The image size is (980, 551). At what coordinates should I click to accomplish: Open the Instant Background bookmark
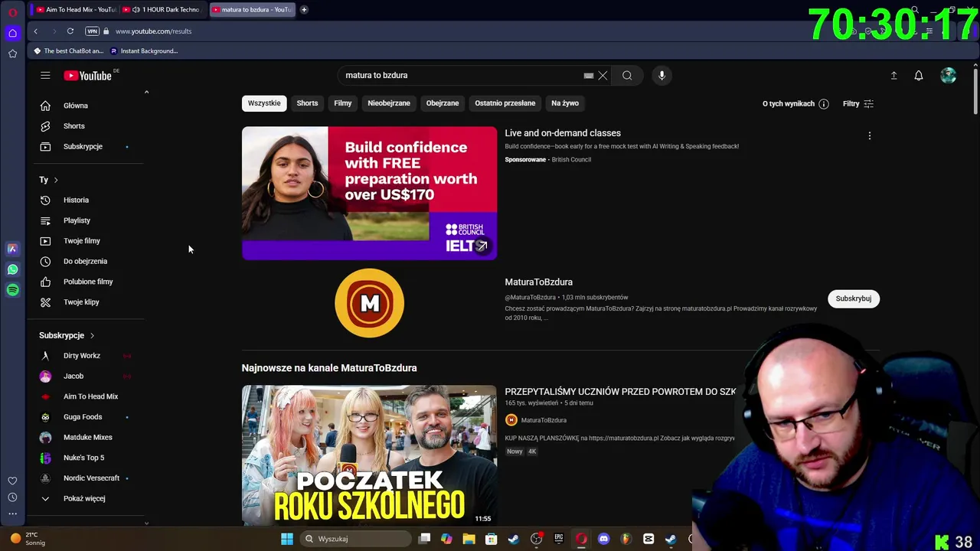pos(143,51)
